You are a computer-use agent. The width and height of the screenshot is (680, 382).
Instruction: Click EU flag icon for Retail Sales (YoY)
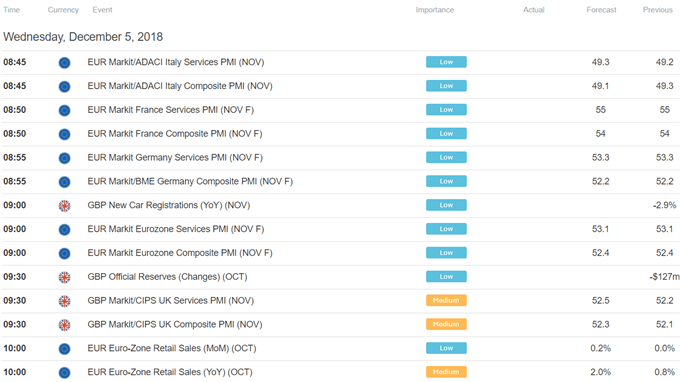click(x=64, y=373)
